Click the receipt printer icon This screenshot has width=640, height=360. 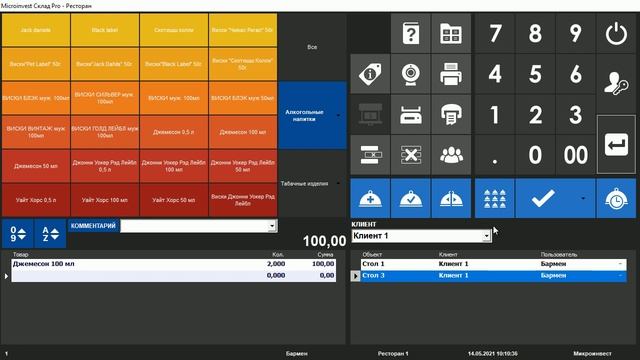tap(451, 114)
